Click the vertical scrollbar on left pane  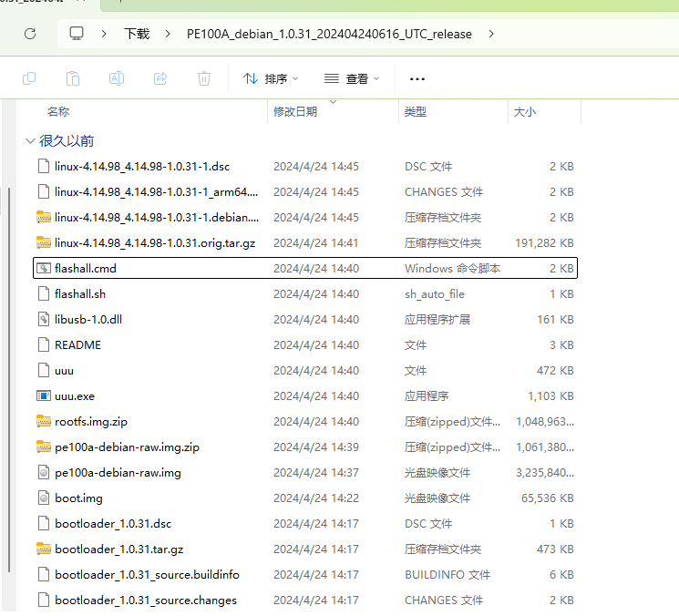(9, 380)
